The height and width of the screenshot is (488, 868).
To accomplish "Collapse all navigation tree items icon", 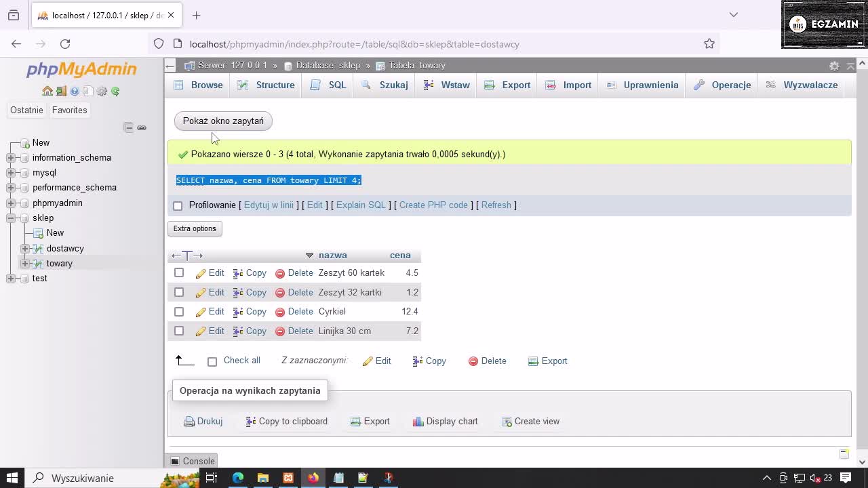I will point(129,127).
